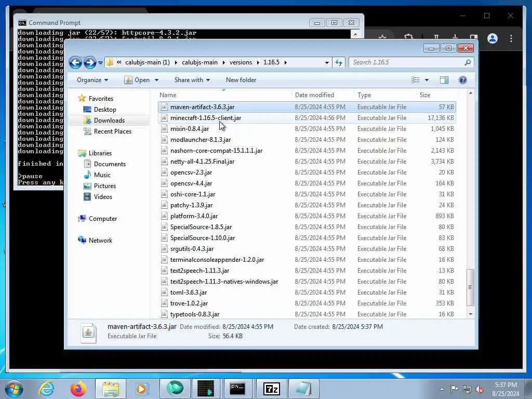This screenshot has width=532, height=399.
Task: Open Explorer help icon
Action: pos(463,79)
